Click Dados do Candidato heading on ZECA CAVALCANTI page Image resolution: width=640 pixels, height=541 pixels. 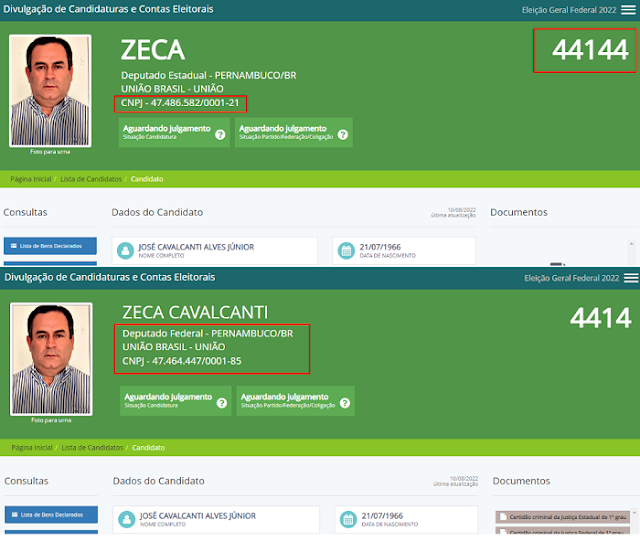click(x=158, y=481)
